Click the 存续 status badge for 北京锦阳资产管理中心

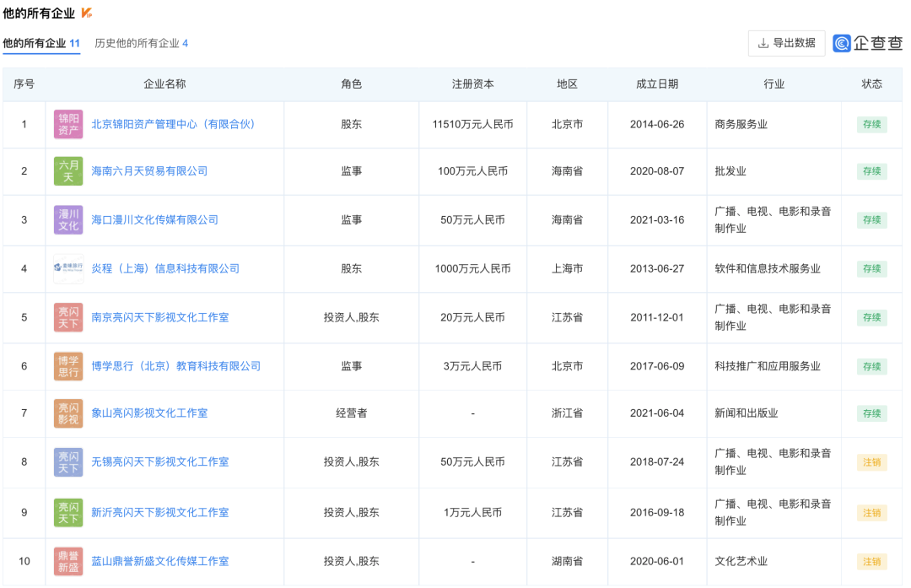pyautogui.click(x=871, y=124)
